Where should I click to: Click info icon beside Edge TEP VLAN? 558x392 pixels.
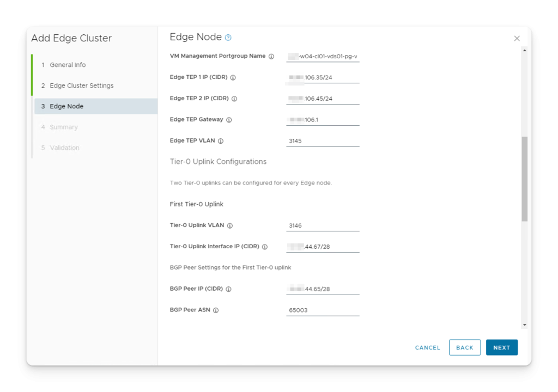(221, 141)
